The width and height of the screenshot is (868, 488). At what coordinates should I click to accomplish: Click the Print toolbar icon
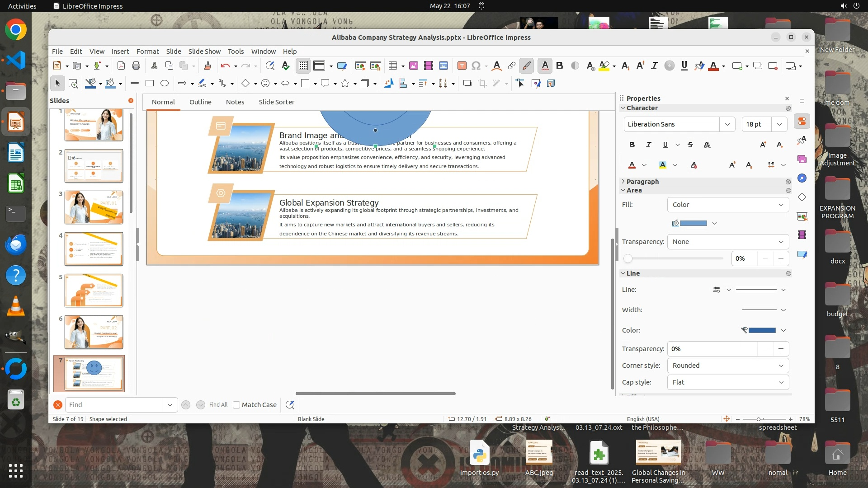[136, 66]
